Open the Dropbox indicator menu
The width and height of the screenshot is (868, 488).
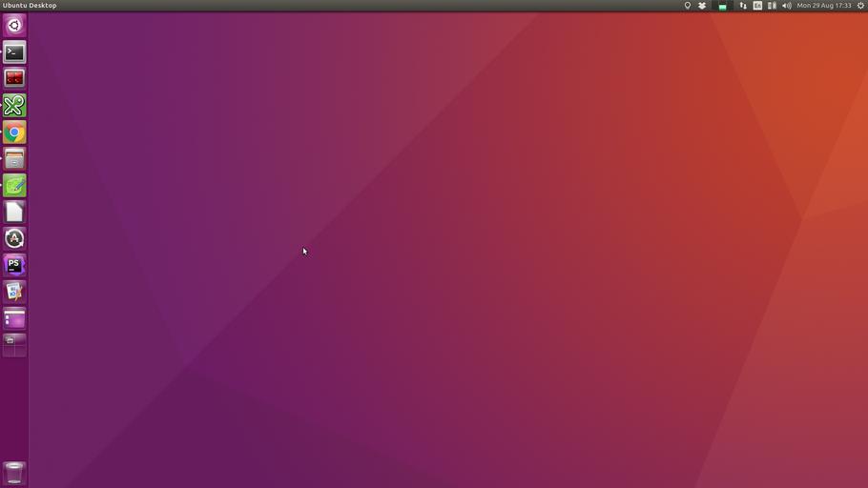tap(702, 6)
